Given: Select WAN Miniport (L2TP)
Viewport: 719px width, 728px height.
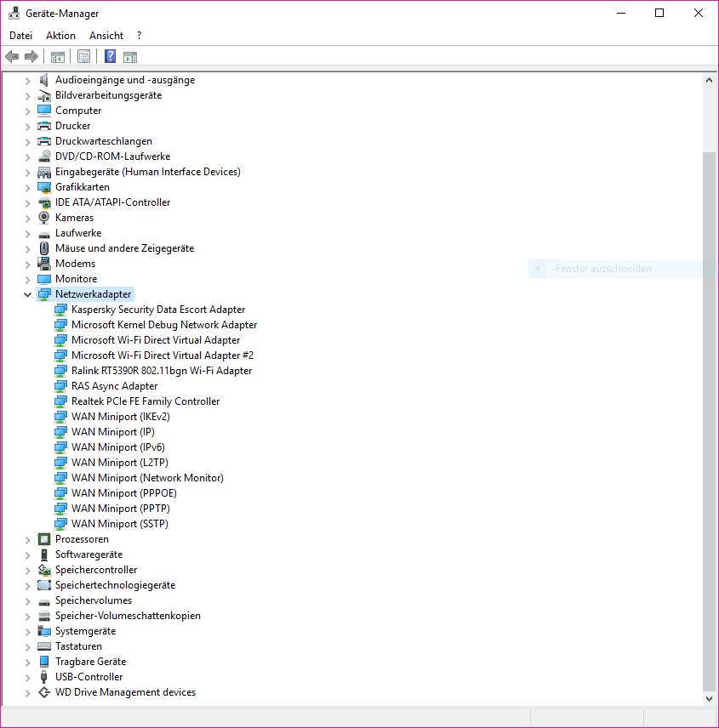Looking at the screenshot, I should [x=120, y=463].
